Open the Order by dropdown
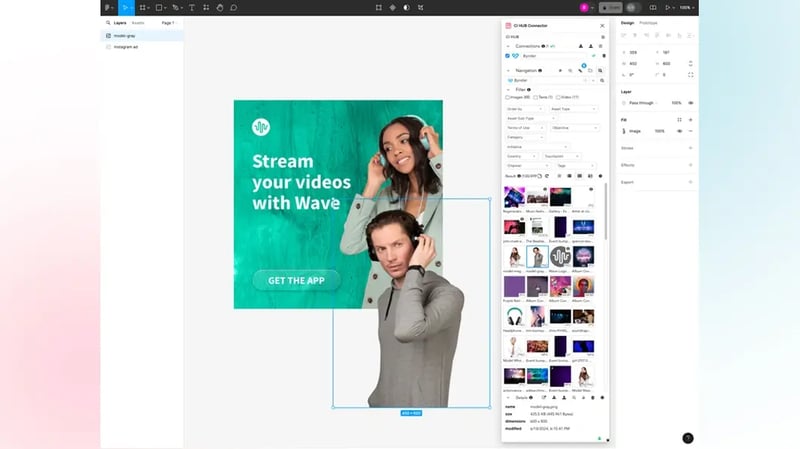 [524, 109]
